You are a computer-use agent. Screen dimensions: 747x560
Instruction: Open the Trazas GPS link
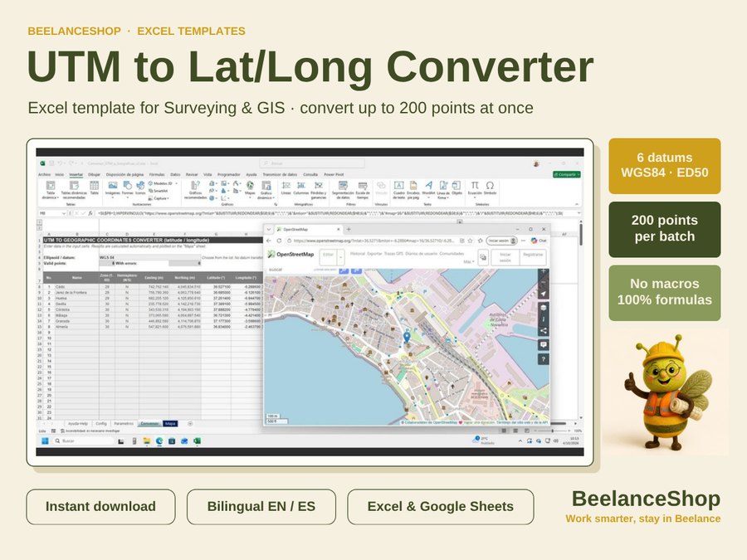(x=393, y=254)
